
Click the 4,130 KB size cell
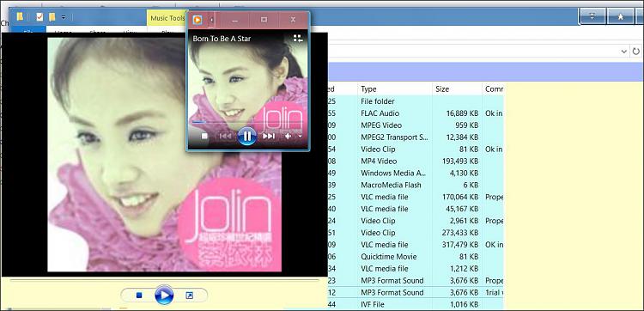point(464,173)
